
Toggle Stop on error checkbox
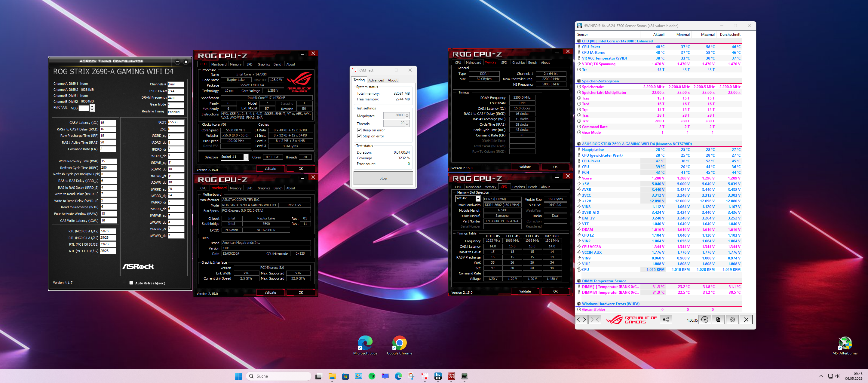359,136
